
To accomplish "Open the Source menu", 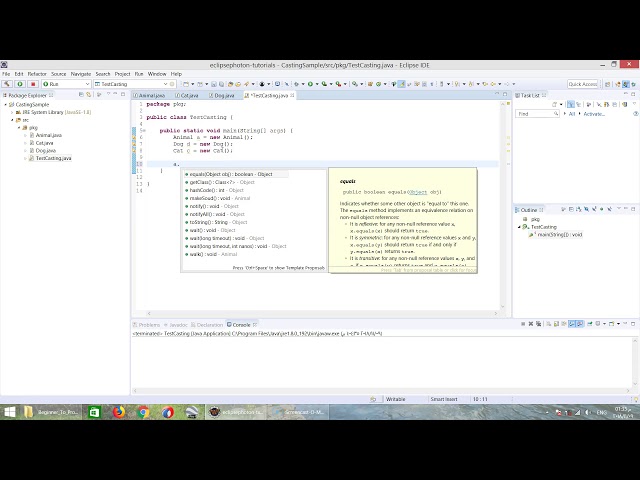I will coord(58,74).
